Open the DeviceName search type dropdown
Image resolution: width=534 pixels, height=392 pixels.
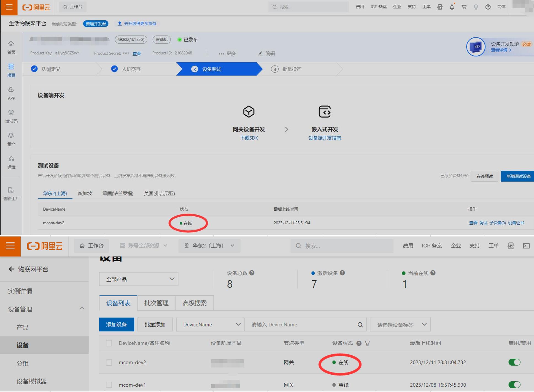(x=210, y=325)
